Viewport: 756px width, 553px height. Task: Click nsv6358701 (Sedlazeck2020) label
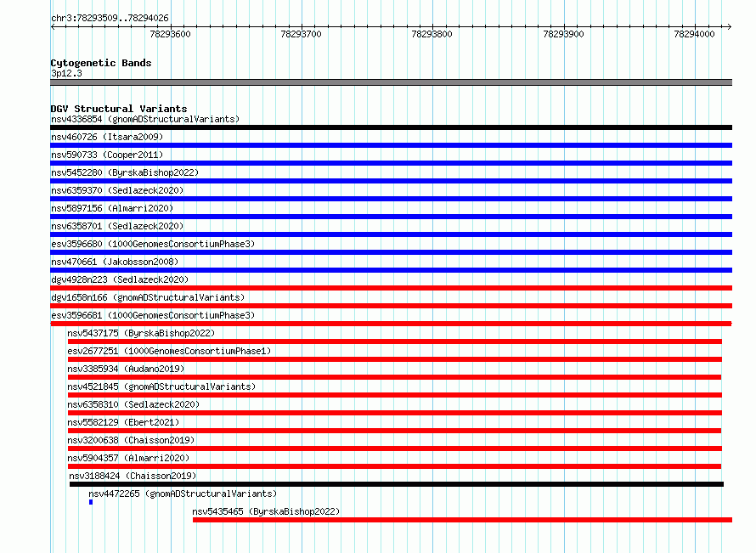pos(117,226)
